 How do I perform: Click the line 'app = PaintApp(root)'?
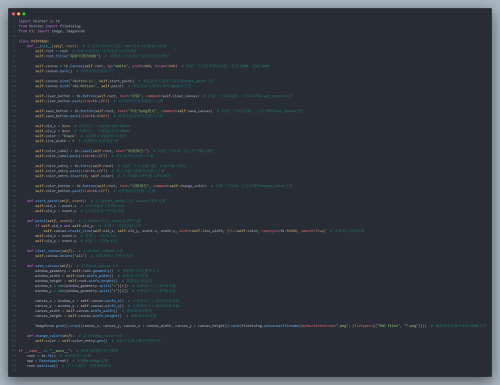pyautogui.click(x=68, y=361)
